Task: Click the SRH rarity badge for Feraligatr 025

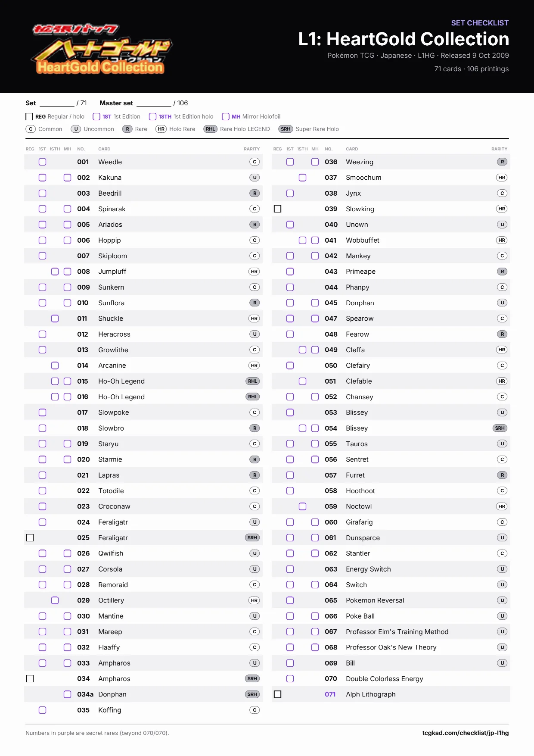Action: tap(252, 537)
